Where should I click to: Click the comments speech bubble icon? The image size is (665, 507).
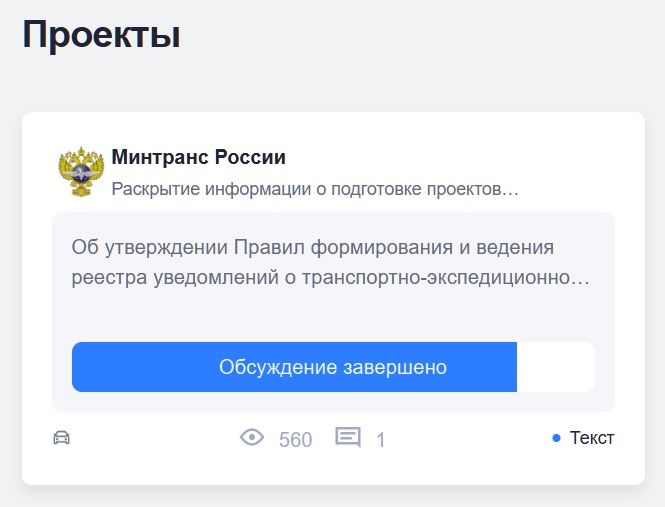348,438
